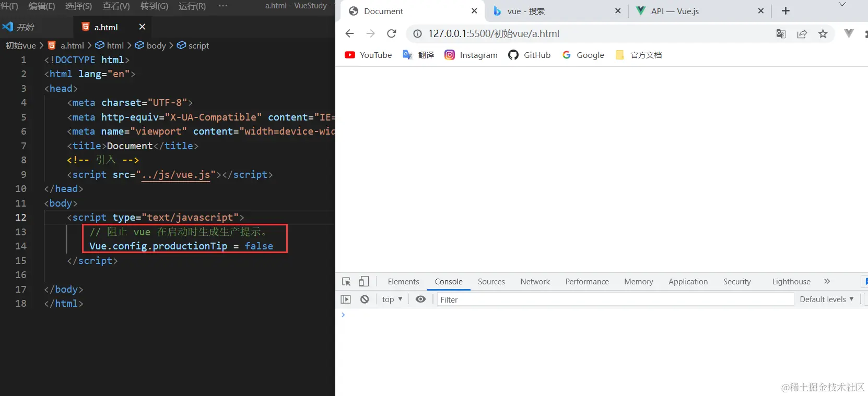Expand the overflow menu ellipsis in VS Code
The image size is (868, 396).
(x=223, y=6)
